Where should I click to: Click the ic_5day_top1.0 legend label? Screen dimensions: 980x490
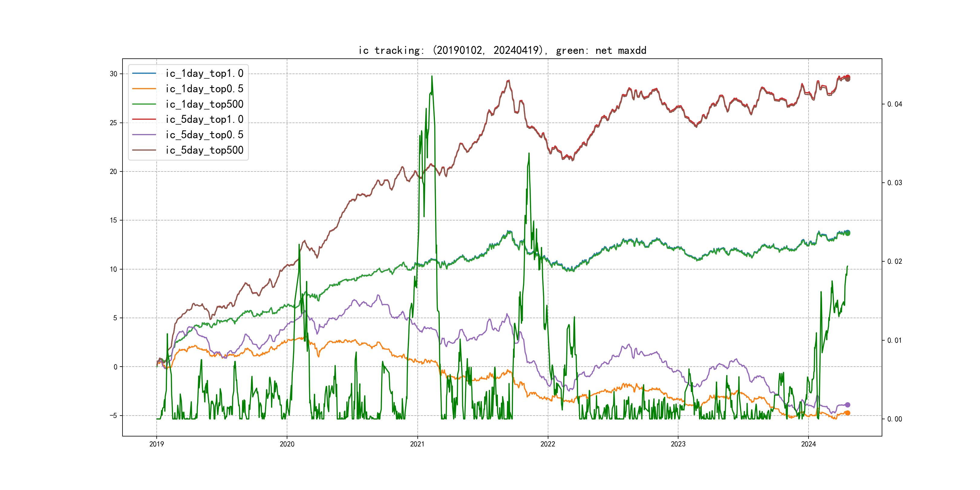204,119
